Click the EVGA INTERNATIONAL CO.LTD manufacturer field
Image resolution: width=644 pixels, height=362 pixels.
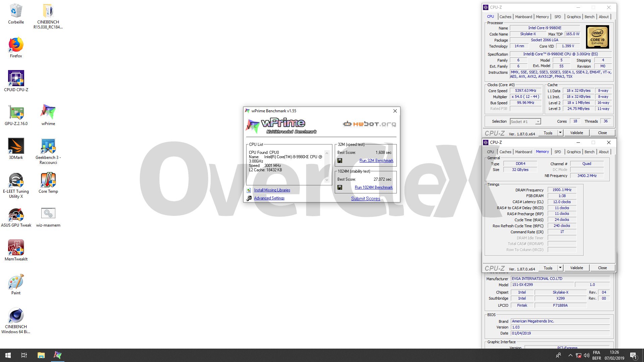560,279
